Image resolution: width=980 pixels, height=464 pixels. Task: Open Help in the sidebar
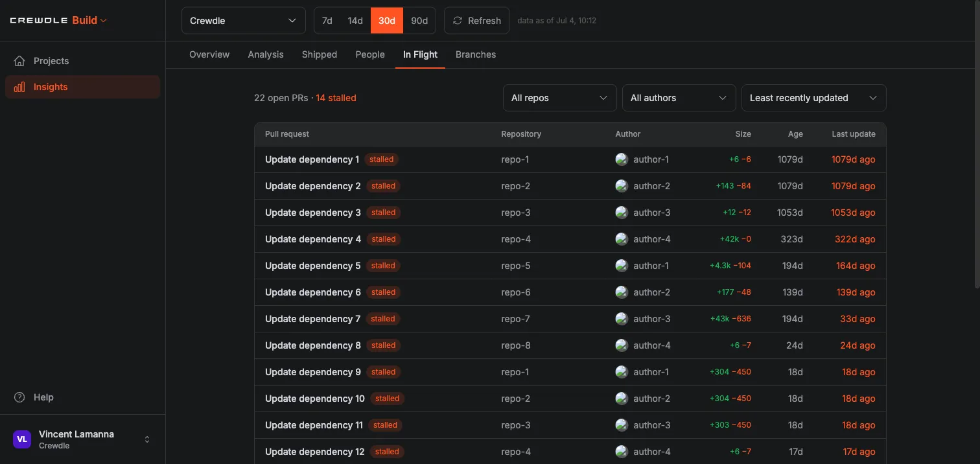[82, 397]
